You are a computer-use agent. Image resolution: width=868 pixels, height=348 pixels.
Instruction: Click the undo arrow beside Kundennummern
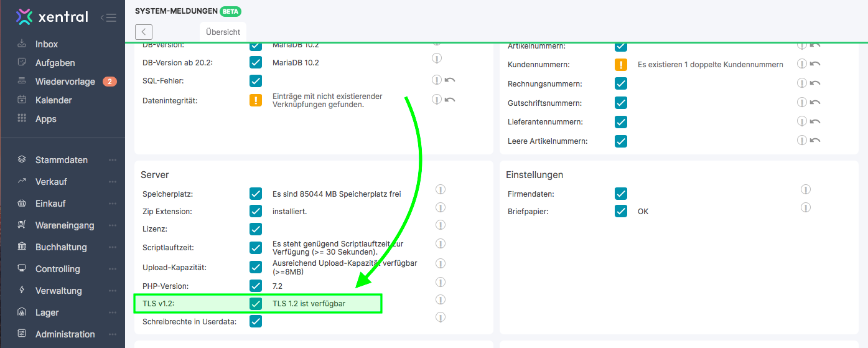[815, 63]
